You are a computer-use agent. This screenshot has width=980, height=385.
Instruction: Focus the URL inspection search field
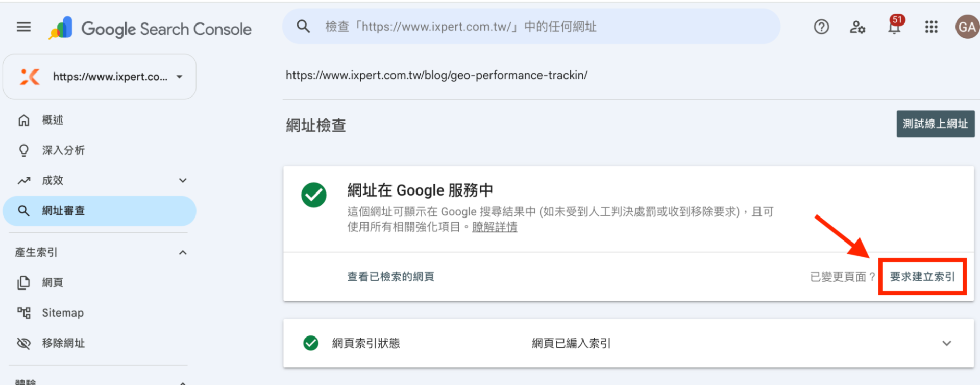click(531, 27)
